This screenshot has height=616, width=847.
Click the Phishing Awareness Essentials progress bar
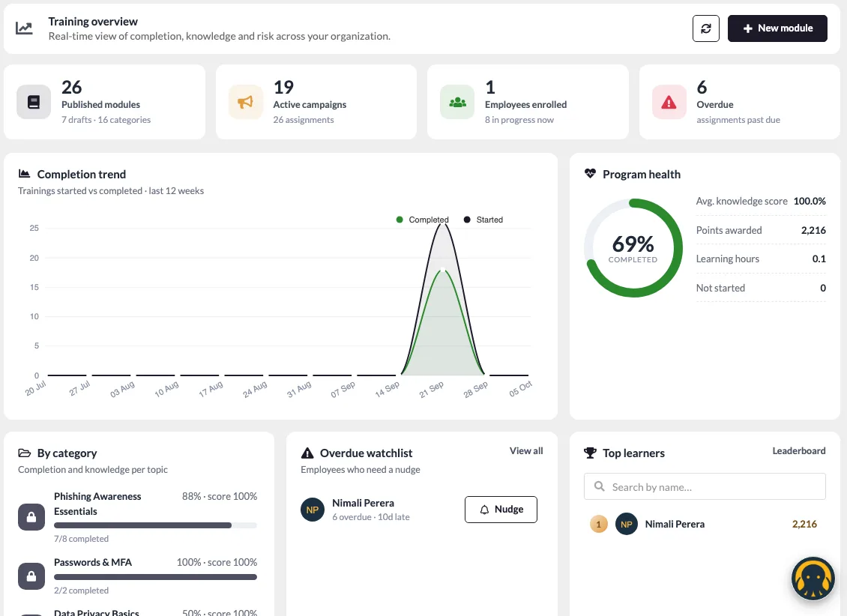pos(155,525)
